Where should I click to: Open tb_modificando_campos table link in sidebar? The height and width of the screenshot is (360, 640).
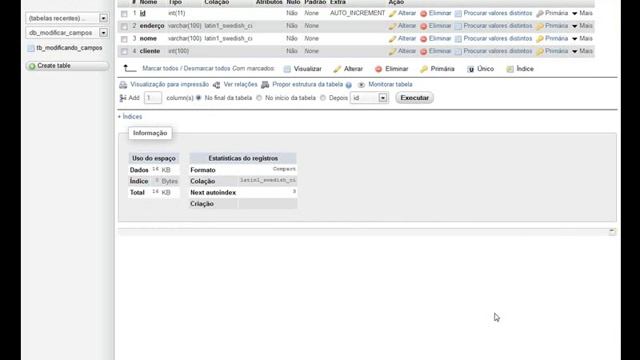69,48
